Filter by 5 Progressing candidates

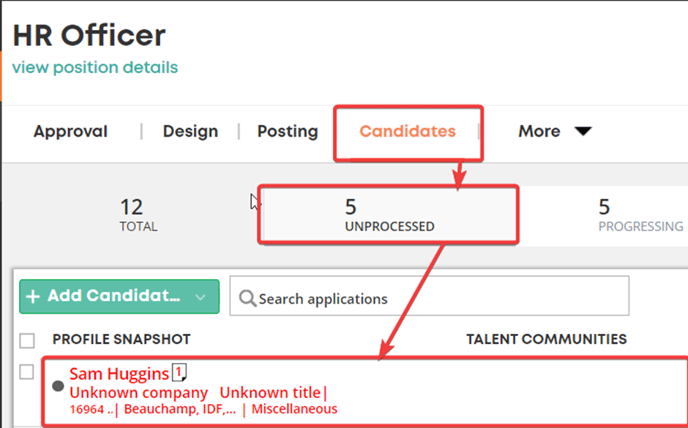[641, 215]
